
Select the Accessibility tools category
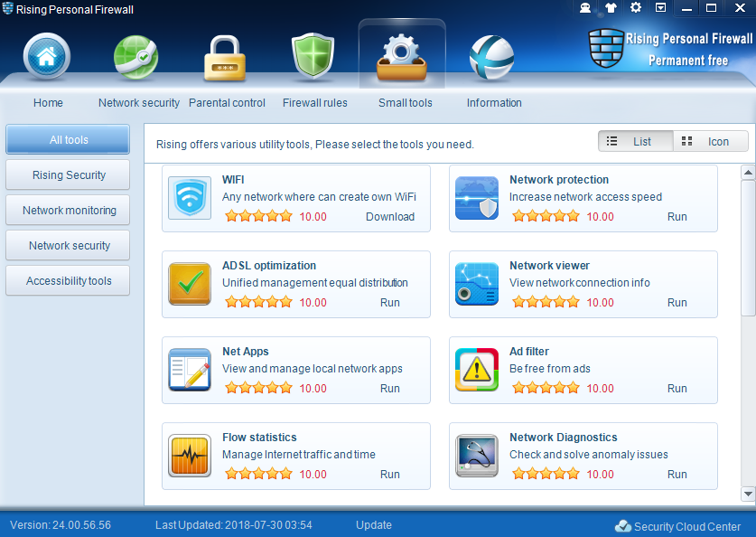pyautogui.click(x=68, y=281)
